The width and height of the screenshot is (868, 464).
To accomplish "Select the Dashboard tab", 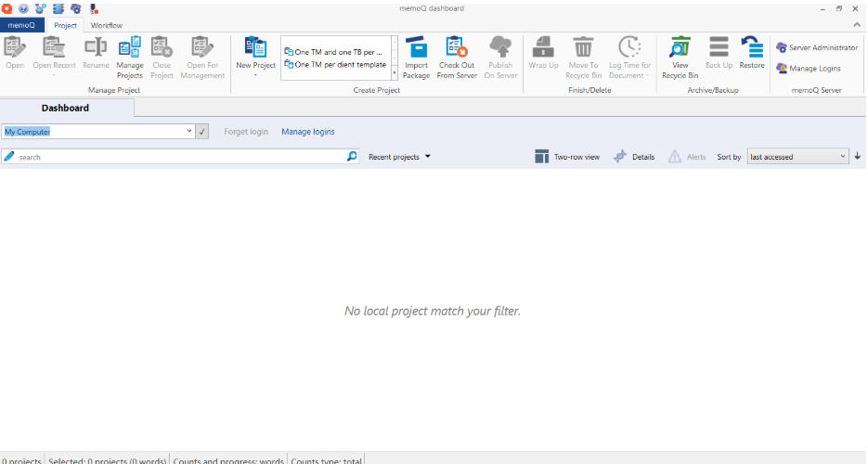I will click(x=66, y=108).
